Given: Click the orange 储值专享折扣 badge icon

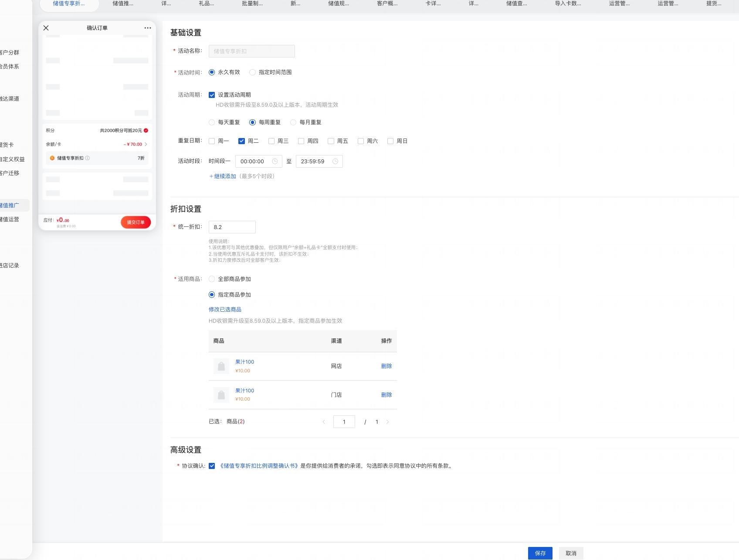Looking at the screenshot, I should click(52, 158).
